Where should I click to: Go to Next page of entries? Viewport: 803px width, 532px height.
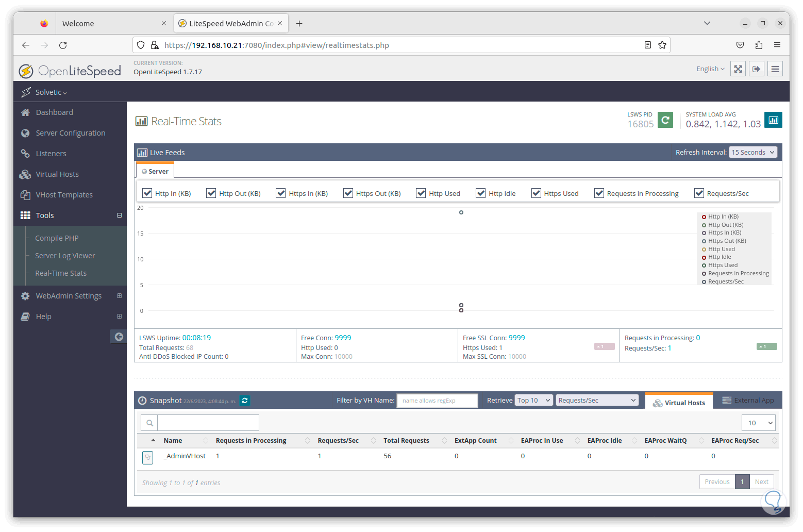point(762,482)
